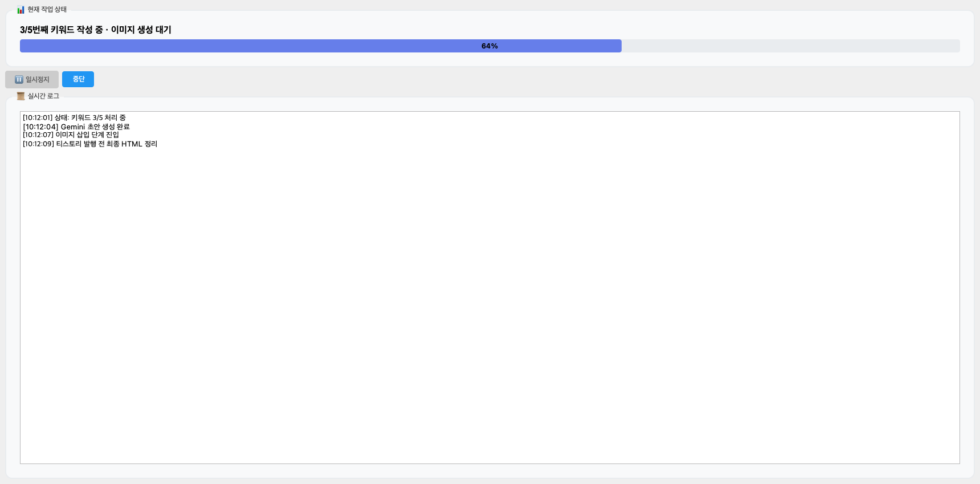Click the 일시정지 text label on the pause button

pos(38,80)
